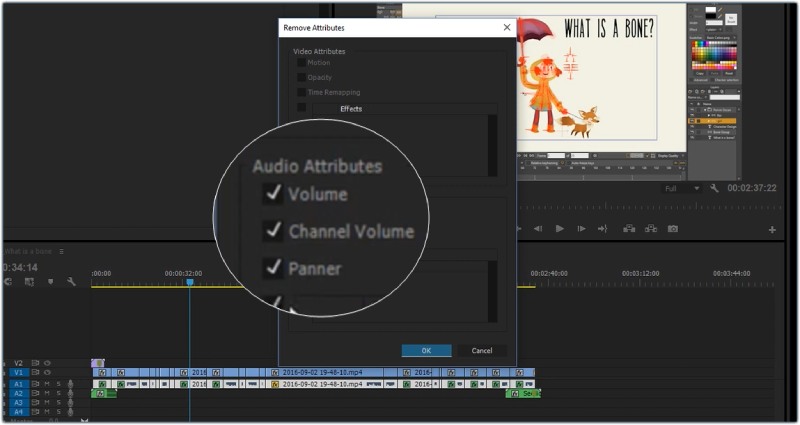Click the blue playhead on the timeline ruler

coord(190,282)
